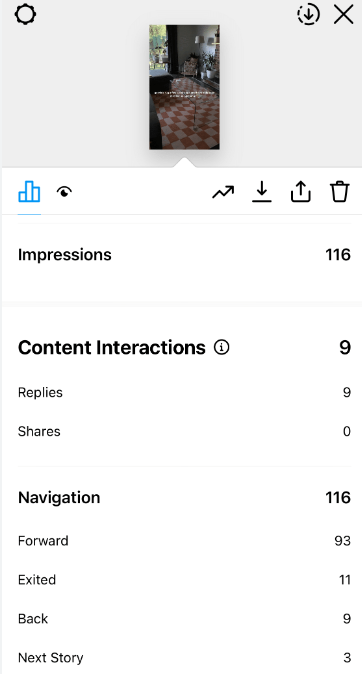Select the Shares row
Viewport: 362px width, 674px height.
pos(184,431)
